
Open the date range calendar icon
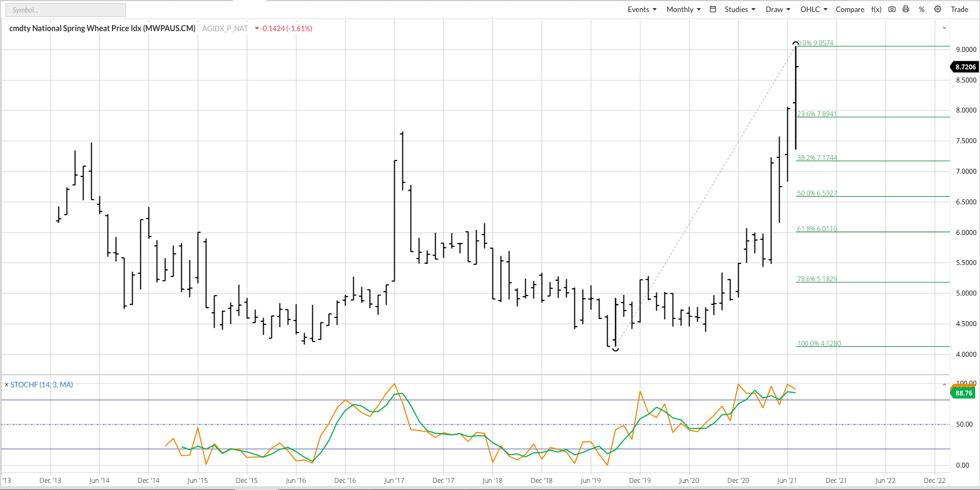(x=713, y=9)
